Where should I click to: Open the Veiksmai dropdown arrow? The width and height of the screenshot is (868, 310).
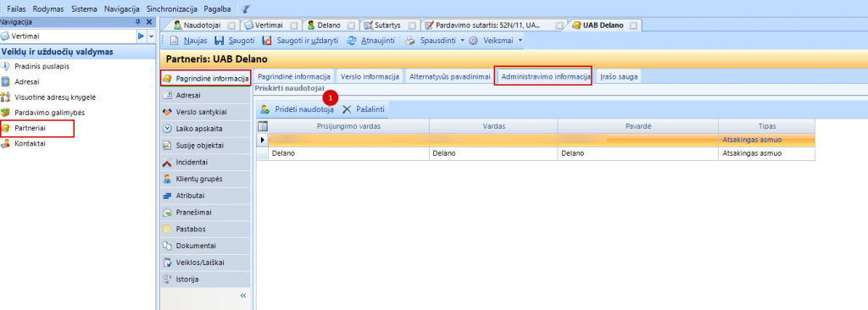[x=520, y=41]
